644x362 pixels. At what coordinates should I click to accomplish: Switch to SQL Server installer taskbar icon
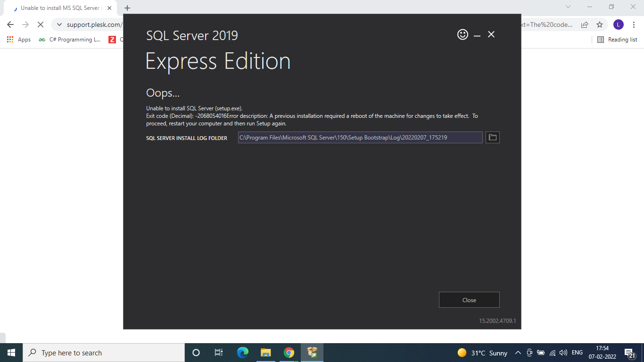pos(312,353)
